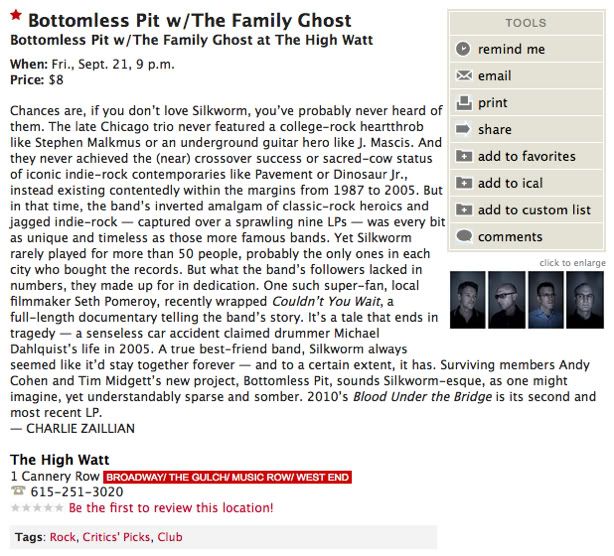Screen dimensions: 614x556
Task: Enlarge the last band member photo
Action: (585, 300)
